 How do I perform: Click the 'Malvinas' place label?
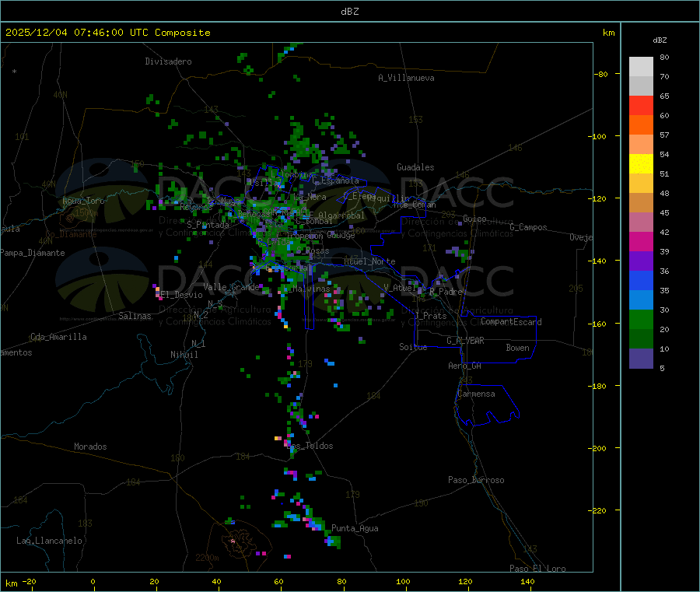312,289
